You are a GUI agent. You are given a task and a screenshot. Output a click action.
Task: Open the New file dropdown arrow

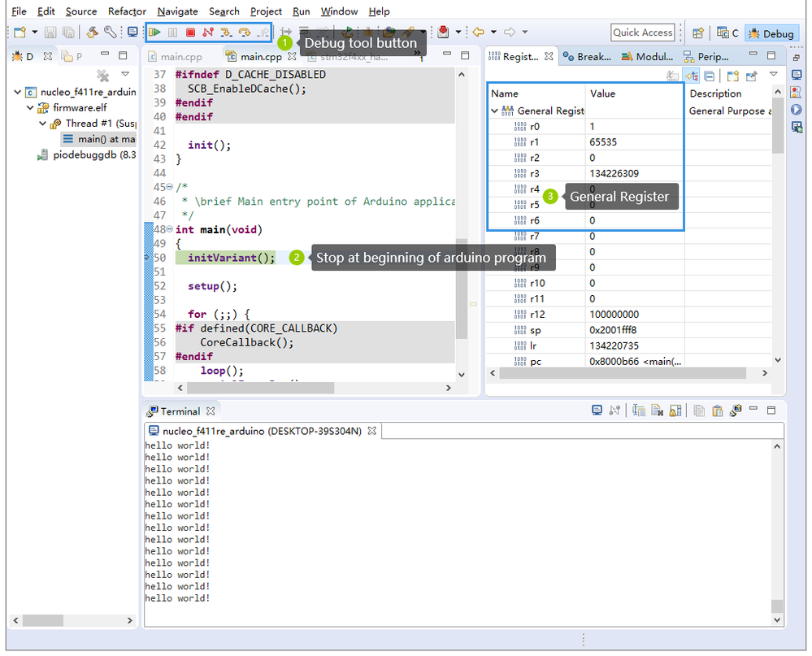(35, 32)
